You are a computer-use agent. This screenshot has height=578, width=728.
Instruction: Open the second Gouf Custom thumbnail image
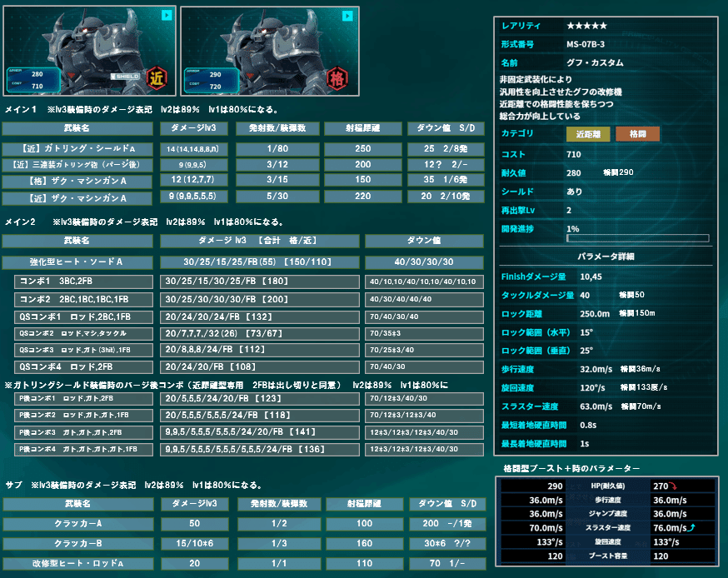click(270, 51)
